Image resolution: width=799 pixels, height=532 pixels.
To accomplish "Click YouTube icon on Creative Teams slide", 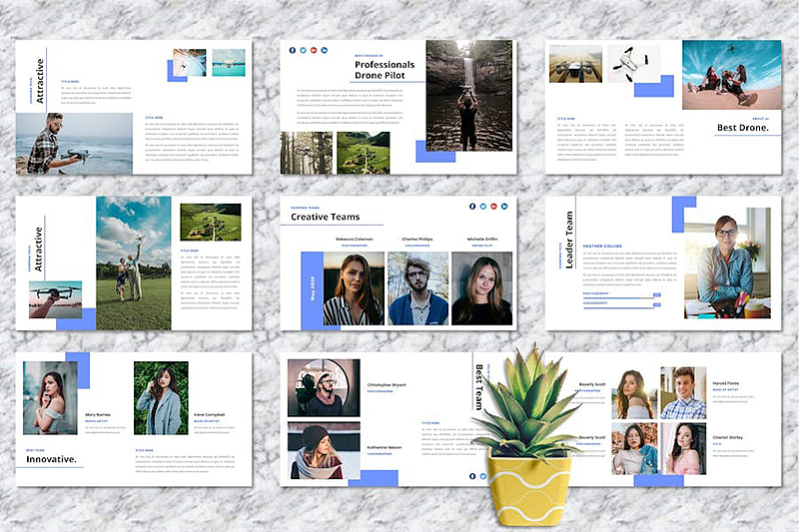I will click(493, 207).
